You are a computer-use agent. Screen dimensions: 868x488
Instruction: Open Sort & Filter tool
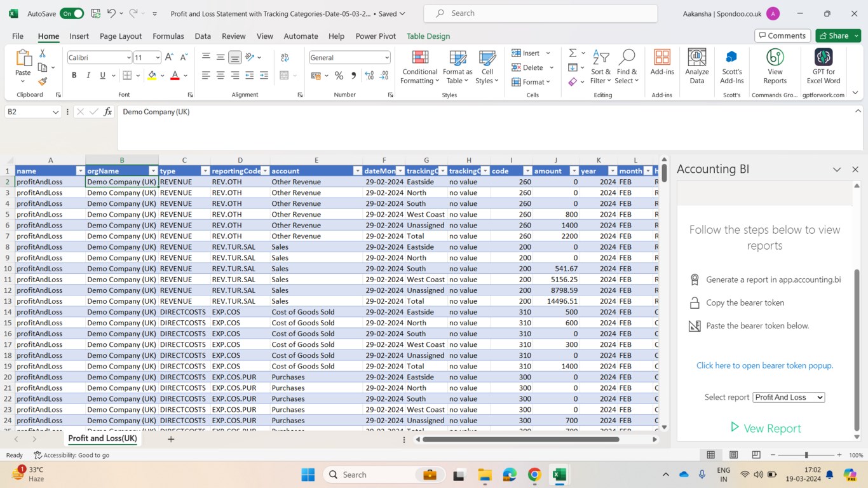coord(600,67)
